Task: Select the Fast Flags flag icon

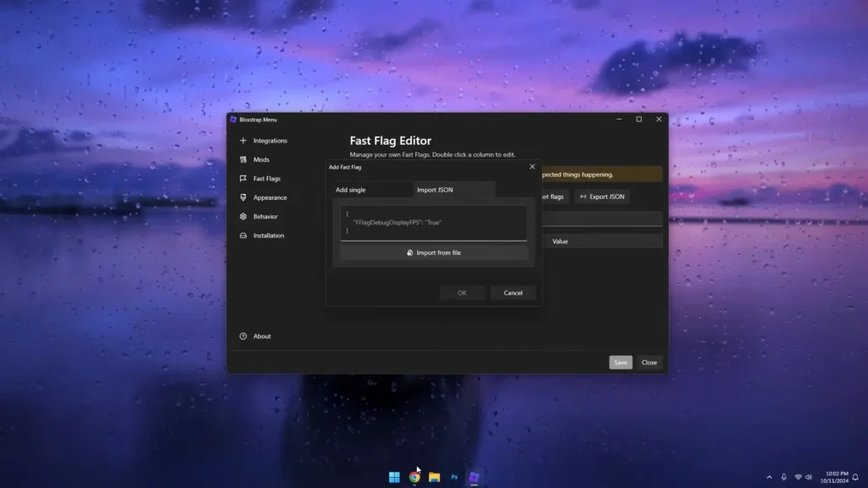Action: click(x=243, y=178)
